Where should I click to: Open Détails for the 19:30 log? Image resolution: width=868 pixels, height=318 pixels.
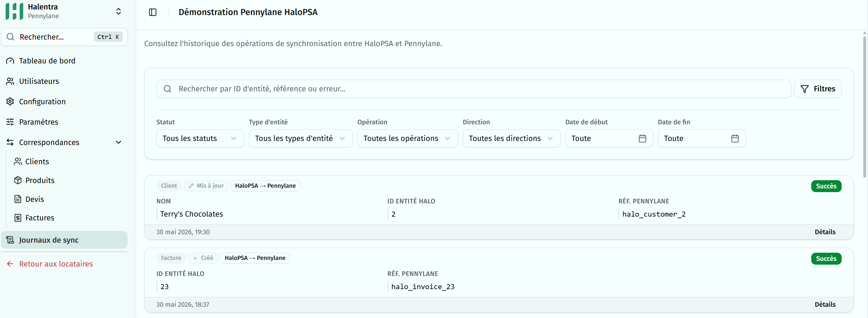(825, 232)
